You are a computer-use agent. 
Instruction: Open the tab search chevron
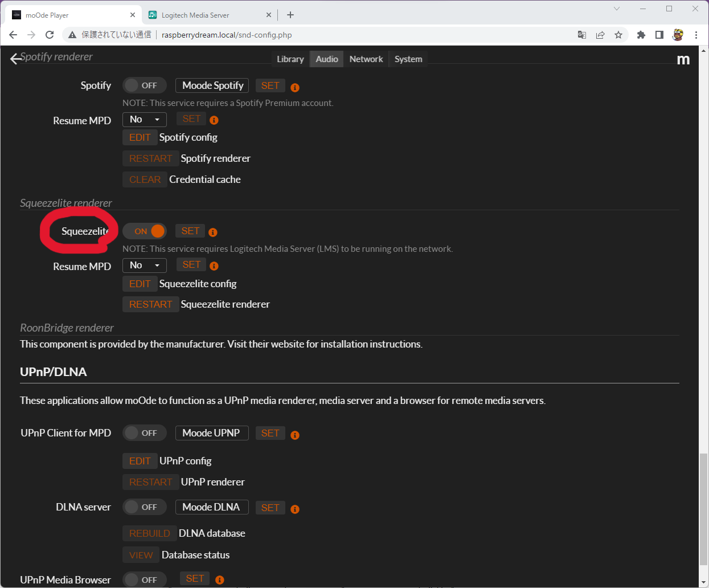[x=617, y=9]
